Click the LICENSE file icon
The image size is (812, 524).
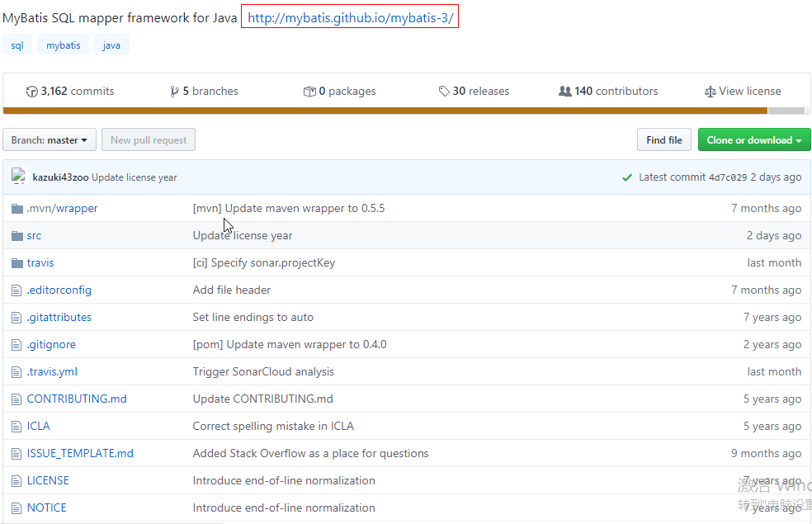[x=17, y=481]
